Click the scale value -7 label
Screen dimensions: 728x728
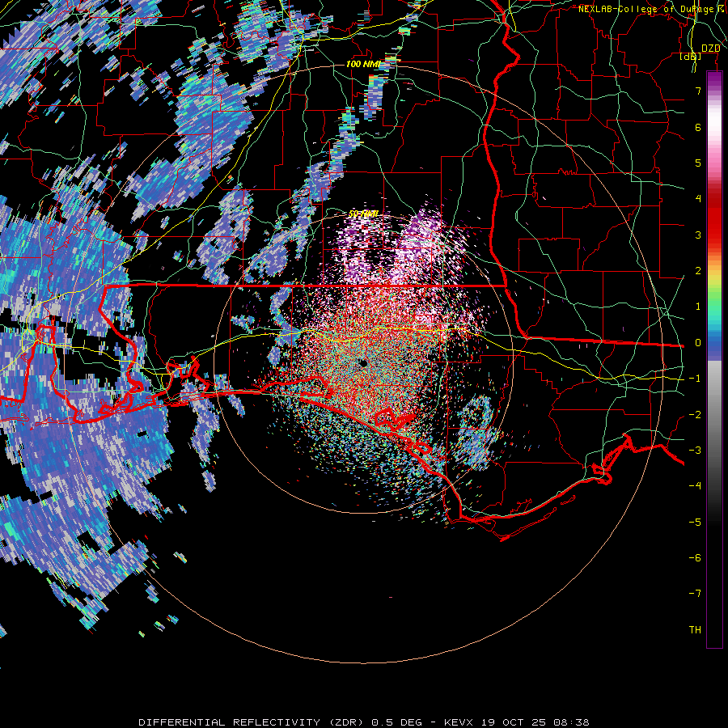(x=695, y=594)
